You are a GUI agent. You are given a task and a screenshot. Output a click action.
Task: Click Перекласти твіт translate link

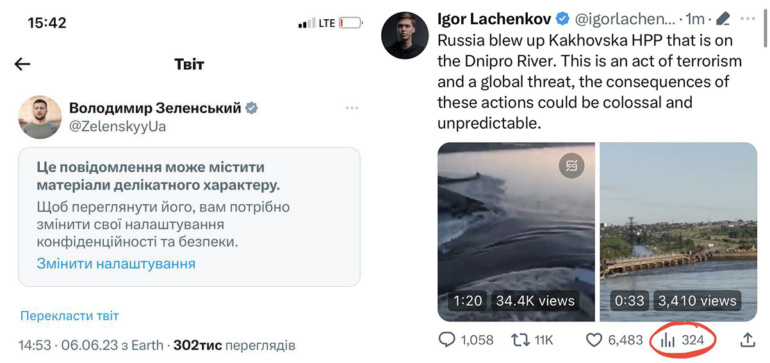(69, 316)
